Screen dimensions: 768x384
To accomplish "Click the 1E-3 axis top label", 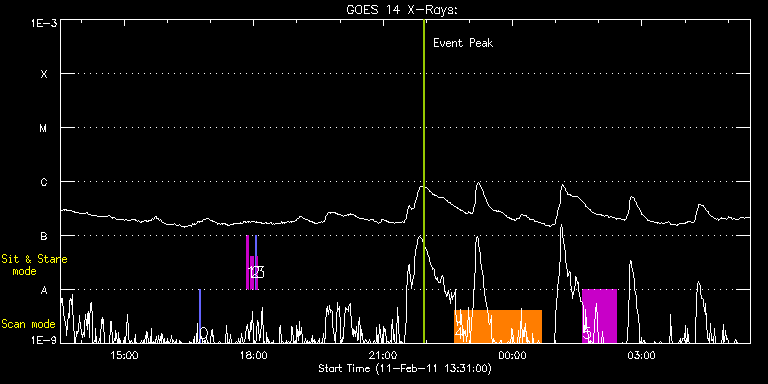I will point(44,23).
